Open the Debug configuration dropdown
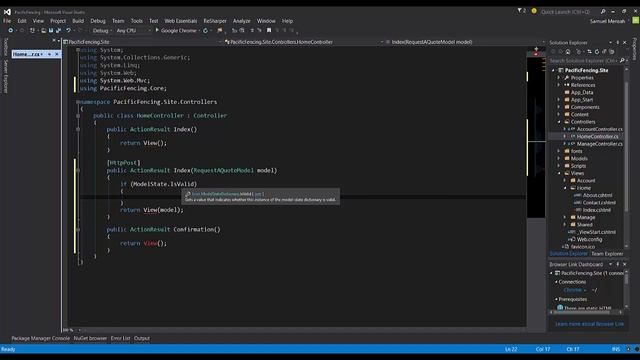Screen dimensions: 640x360 (101, 31)
